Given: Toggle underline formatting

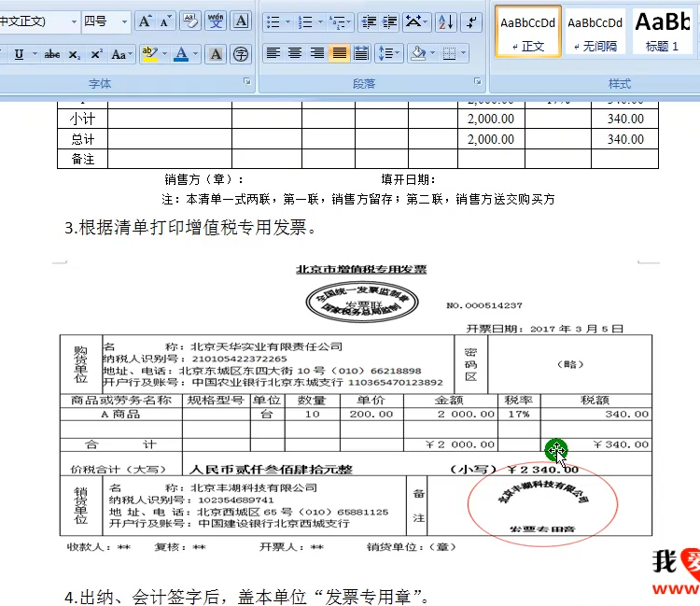Looking at the screenshot, I should pos(19,54).
